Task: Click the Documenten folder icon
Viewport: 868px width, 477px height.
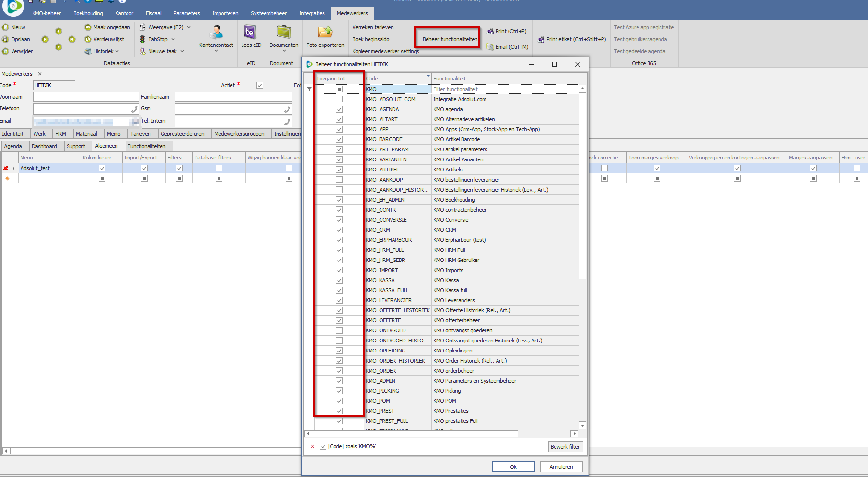Action: coord(284,33)
